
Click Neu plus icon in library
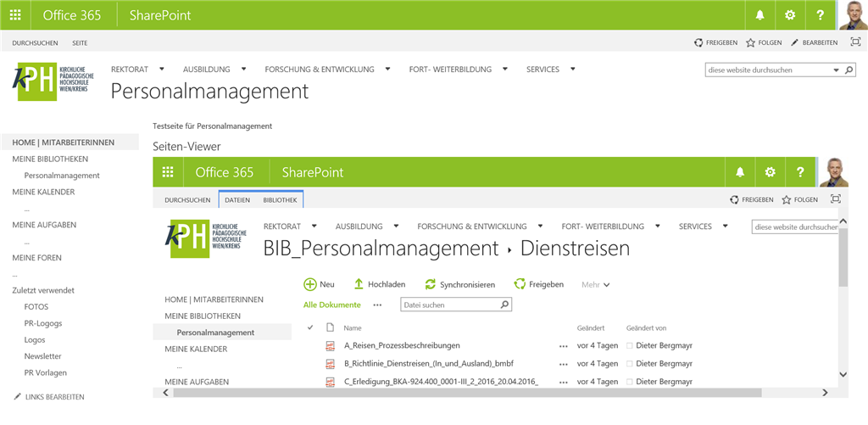[310, 284]
